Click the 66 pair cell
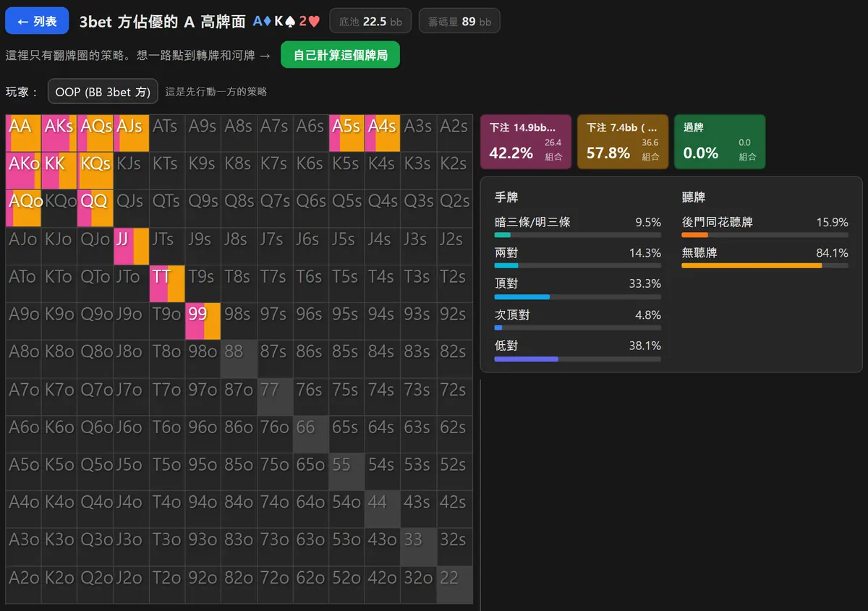Image resolution: width=868 pixels, height=611 pixels. pyautogui.click(x=311, y=434)
